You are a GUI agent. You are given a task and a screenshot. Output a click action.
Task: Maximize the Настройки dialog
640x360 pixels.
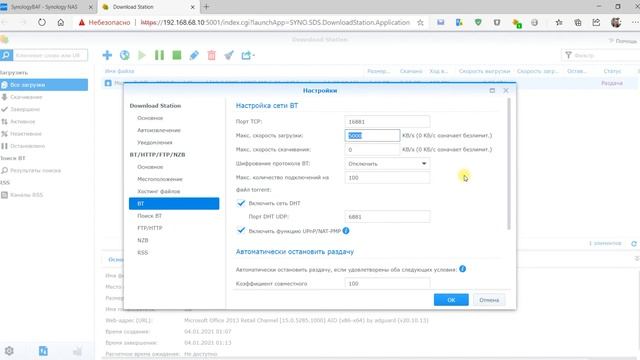click(492, 90)
